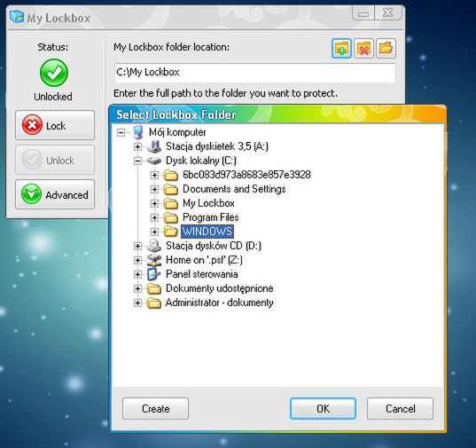Image resolution: width=476 pixels, height=448 pixels.
Task: Click the Create button in folder dialog
Action: coord(155,409)
